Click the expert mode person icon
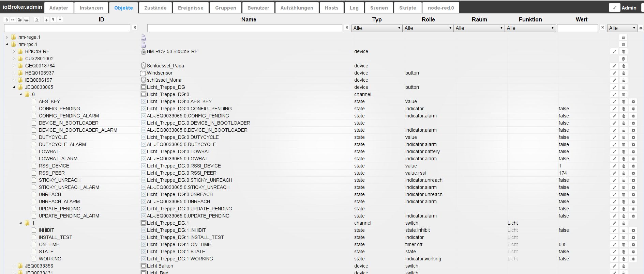 (37, 20)
